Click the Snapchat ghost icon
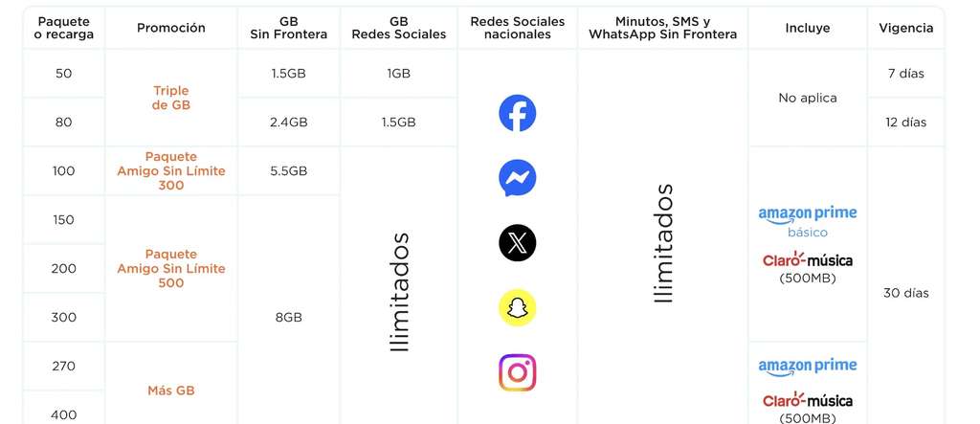 (x=517, y=308)
